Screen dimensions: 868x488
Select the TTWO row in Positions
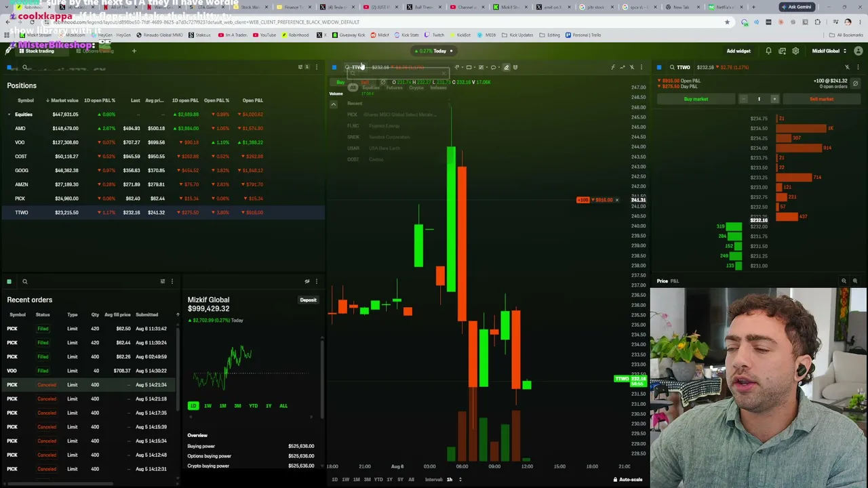[163, 213]
